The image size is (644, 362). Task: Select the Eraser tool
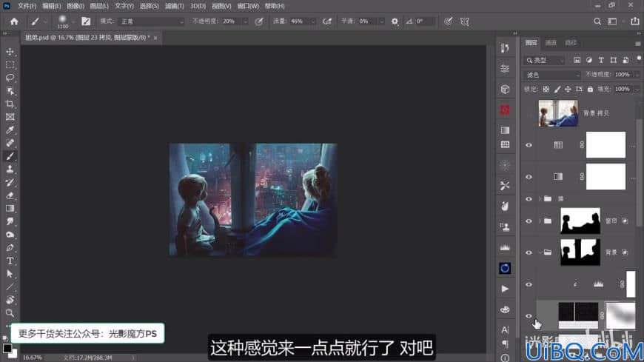tap(10, 195)
